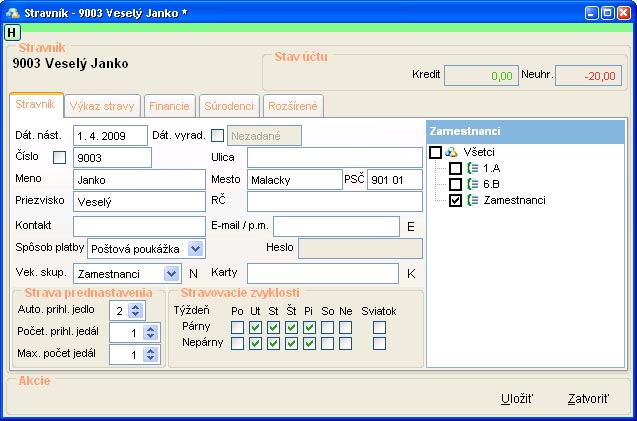Click the Uložiť button
The width and height of the screenshot is (637, 421).
point(516,398)
